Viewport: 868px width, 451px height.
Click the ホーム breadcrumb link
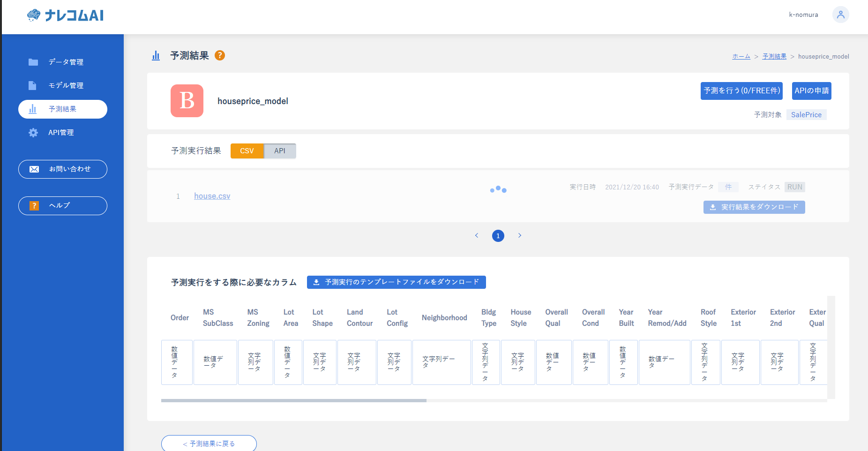[x=741, y=56]
